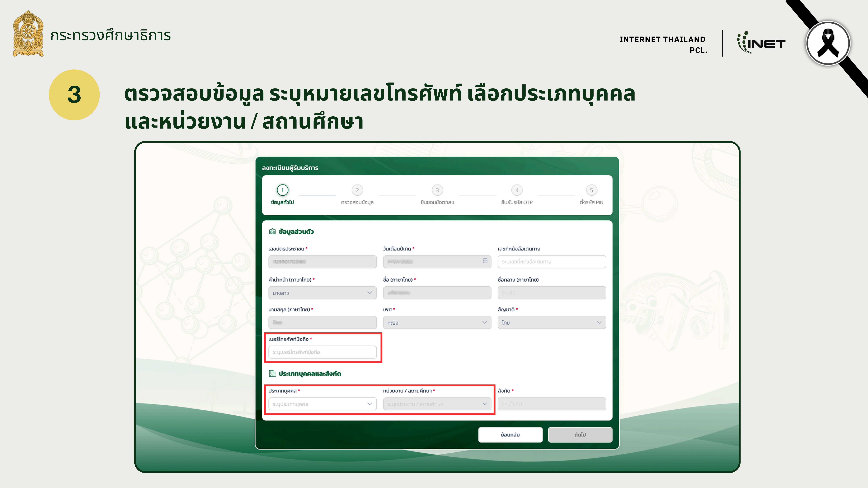Click the เลขที่หนังสือเดินทาง input field
The height and width of the screenshot is (488, 868).
tap(552, 262)
